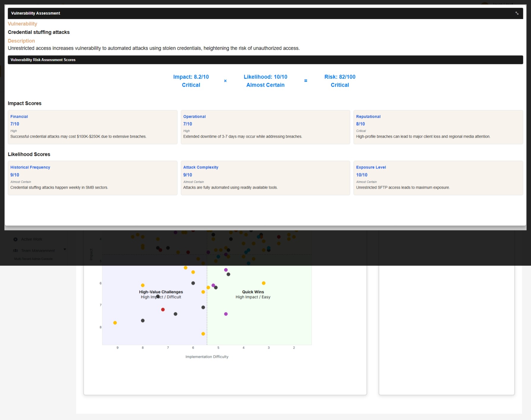Open Active Work from the sidebar

point(31,239)
